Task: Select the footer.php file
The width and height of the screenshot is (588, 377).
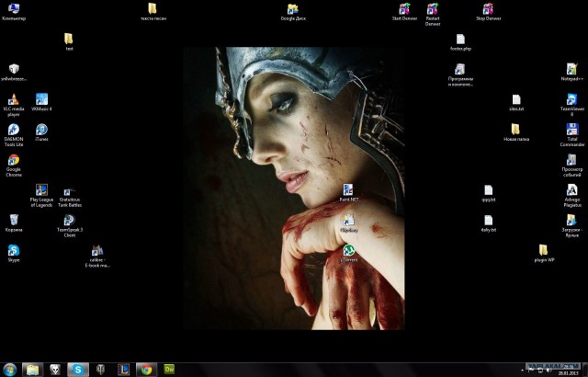Action: 460,40
